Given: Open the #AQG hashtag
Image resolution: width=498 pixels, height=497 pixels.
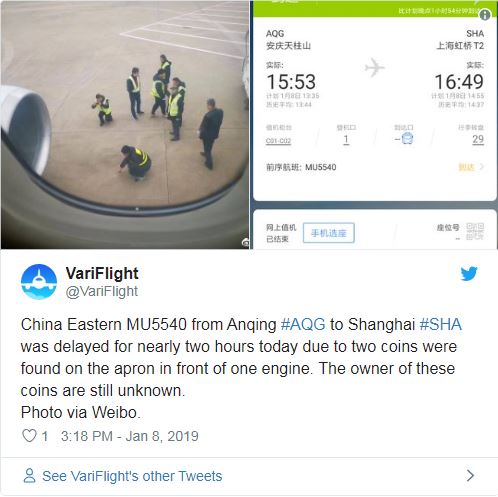Looking at the screenshot, I should (303, 324).
